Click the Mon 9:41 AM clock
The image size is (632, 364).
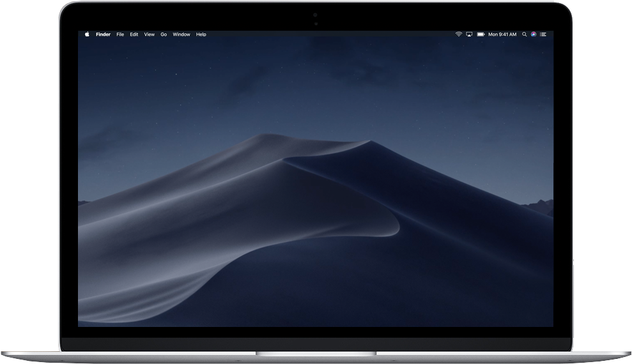click(x=502, y=34)
